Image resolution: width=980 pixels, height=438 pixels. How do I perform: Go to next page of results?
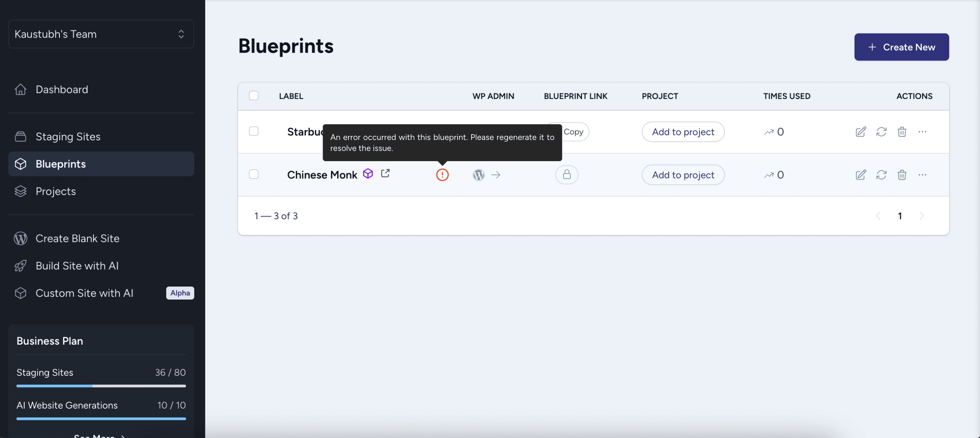point(921,216)
